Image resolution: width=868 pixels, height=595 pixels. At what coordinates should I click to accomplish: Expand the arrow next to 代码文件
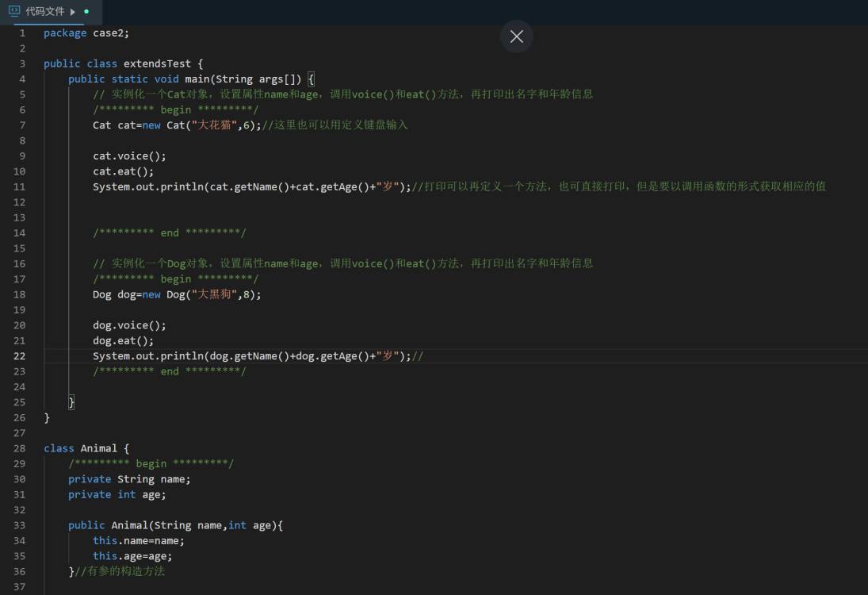72,12
